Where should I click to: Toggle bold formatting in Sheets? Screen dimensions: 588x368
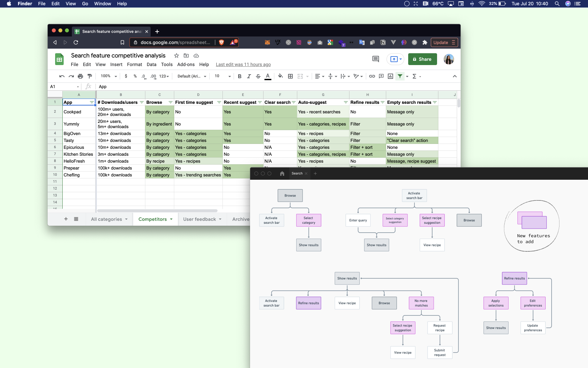(x=240, y=76)
